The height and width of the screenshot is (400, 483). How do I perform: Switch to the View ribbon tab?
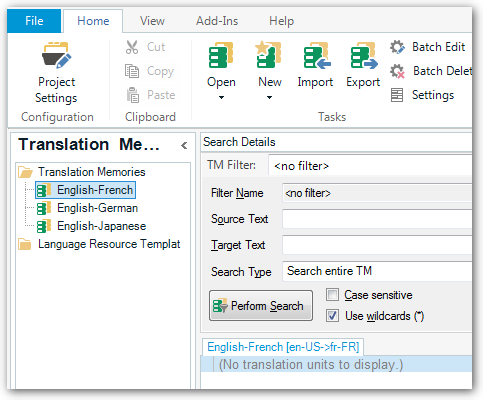click(152, 21)
